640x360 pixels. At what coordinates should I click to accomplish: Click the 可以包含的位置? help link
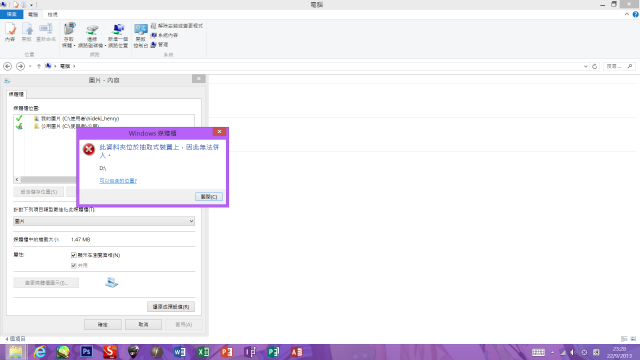[x=118, y=181]
